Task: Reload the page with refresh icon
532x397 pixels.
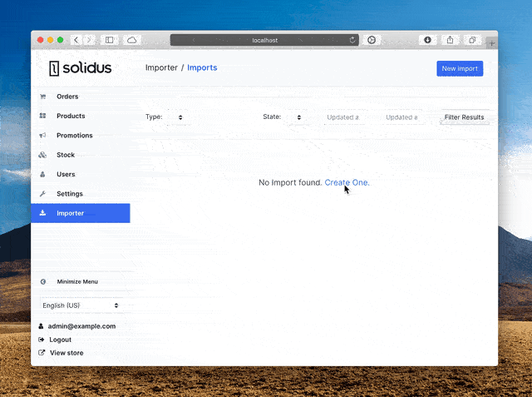Action: tap(352, 40)
